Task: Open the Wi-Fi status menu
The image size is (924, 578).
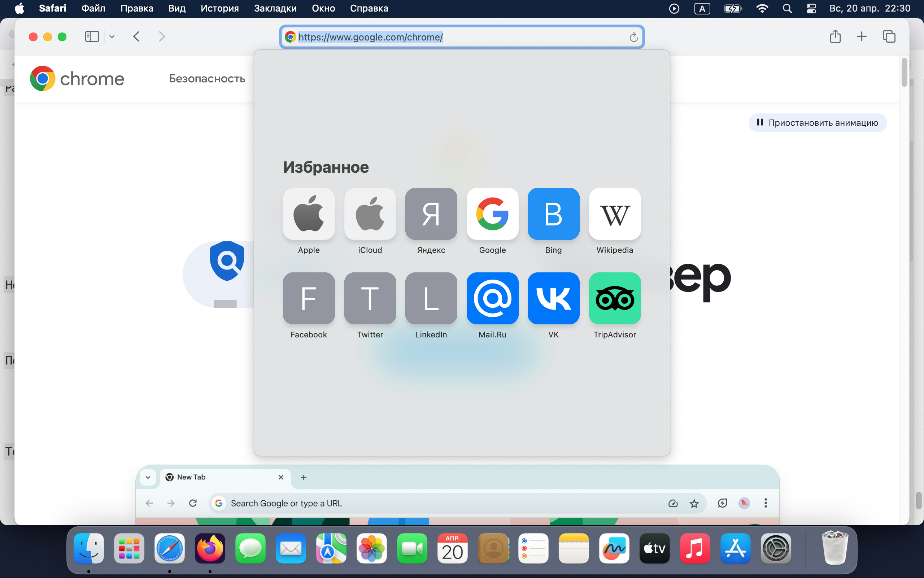Action: click(762, 8)
